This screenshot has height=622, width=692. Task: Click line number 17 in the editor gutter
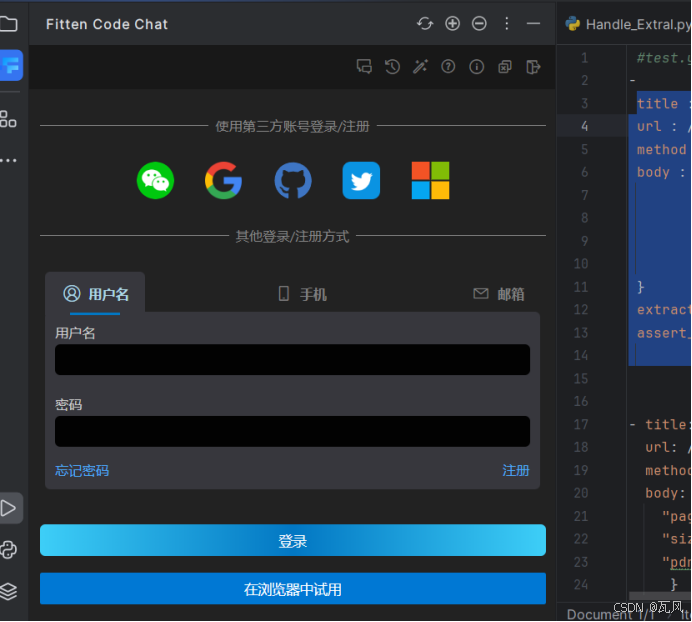pyautogui.click(x=581, y=425)
